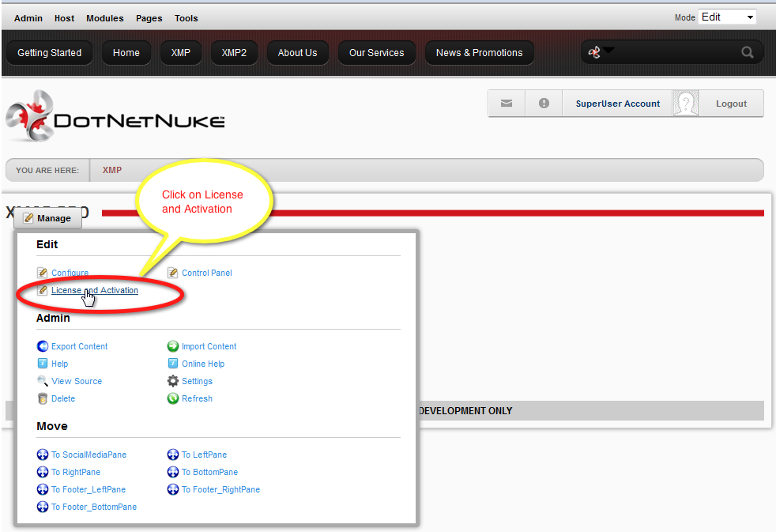Viewport: 776px width, 532px height.
Task: Go to Getting Started page
Action: point(50,52)
